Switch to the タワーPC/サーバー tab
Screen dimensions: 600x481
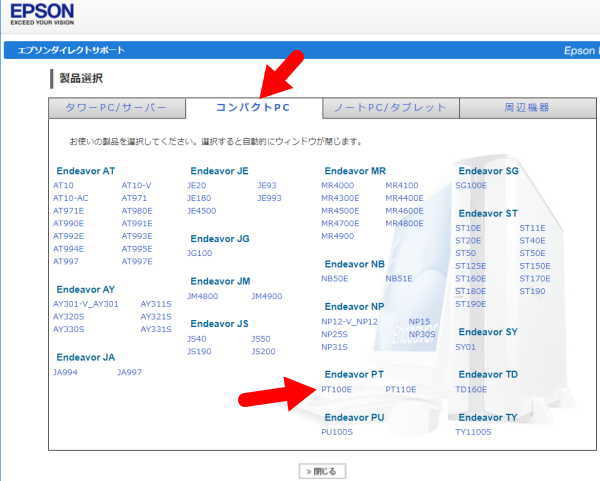[x=116, y=108]
